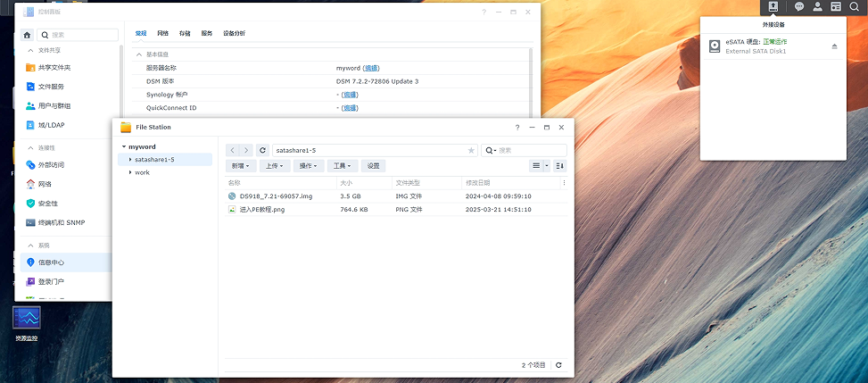868x383 pixels.
Task: Collapse the 连接性 sidebar group
Action: pos(30,148)
